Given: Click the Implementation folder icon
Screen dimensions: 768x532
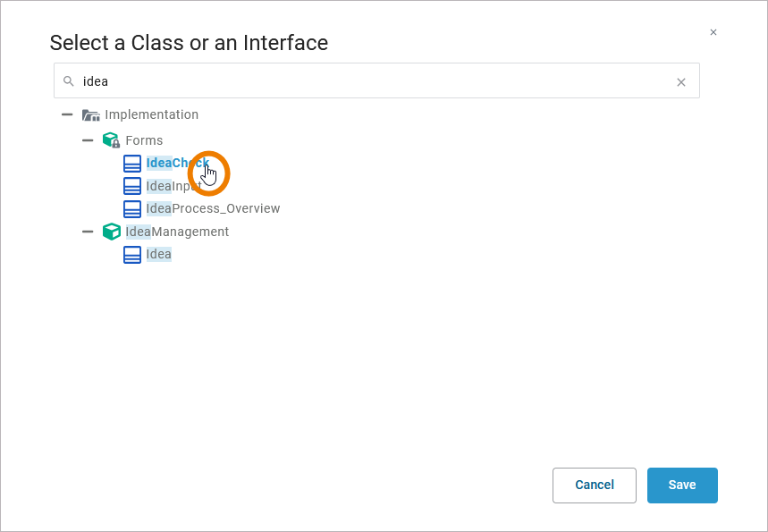Looking at the screenshot, I should 90,115.
